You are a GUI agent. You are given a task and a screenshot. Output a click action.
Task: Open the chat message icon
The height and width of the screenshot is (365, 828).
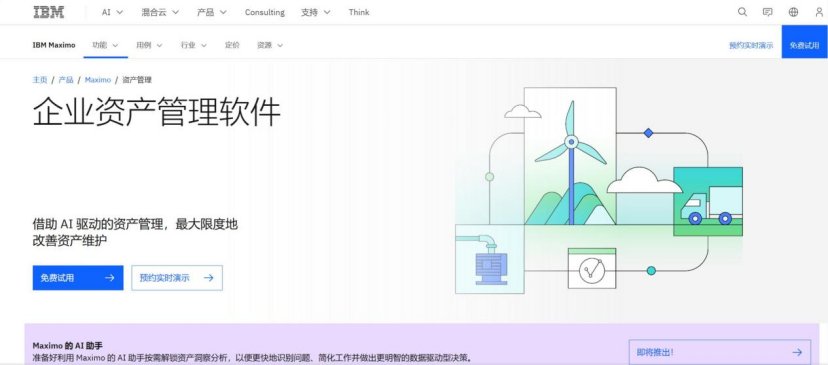[x=768, y=12]
